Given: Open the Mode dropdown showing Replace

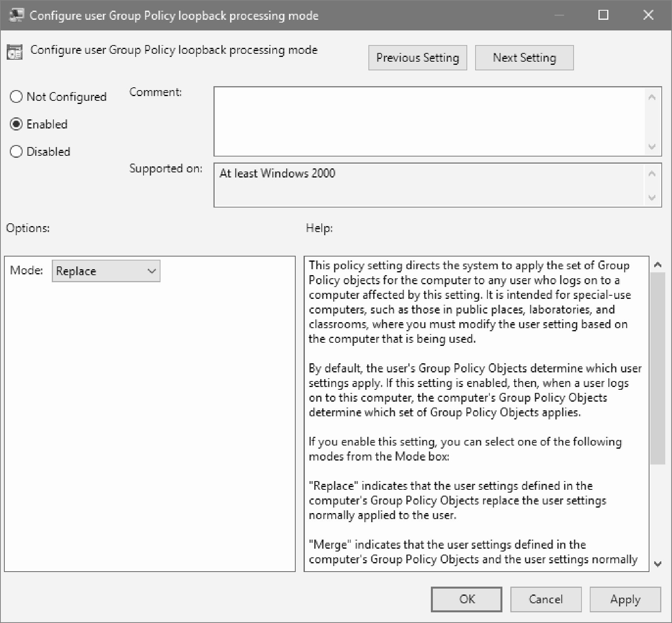Looking at the screenshot, I should [106, 271].
